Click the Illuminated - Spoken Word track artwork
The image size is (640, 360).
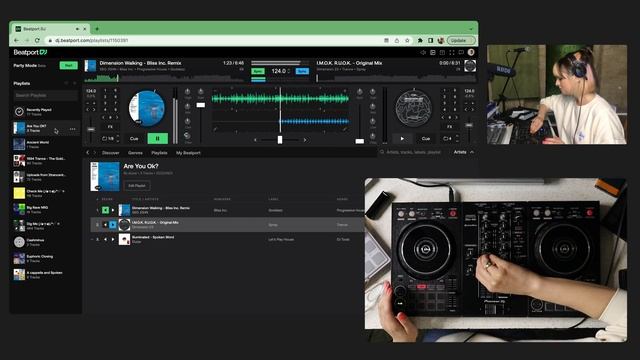point(124,240)
